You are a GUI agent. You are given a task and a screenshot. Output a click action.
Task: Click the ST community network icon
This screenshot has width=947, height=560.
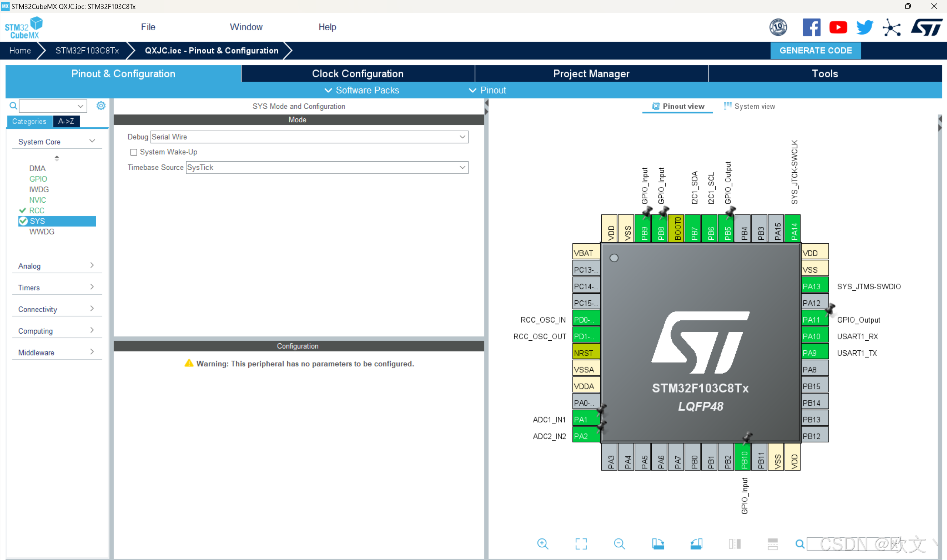pos(891,27)
